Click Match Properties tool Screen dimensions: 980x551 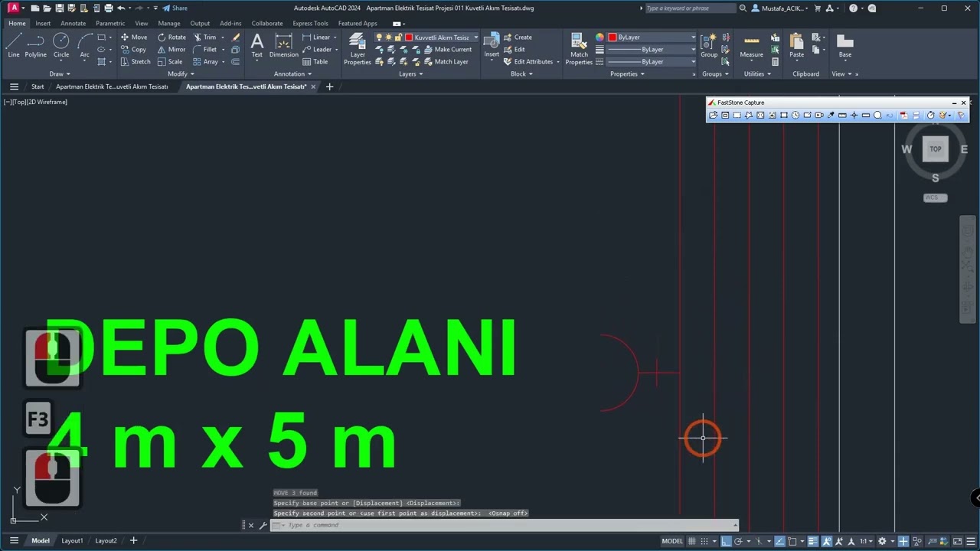(x=579, y=48)
